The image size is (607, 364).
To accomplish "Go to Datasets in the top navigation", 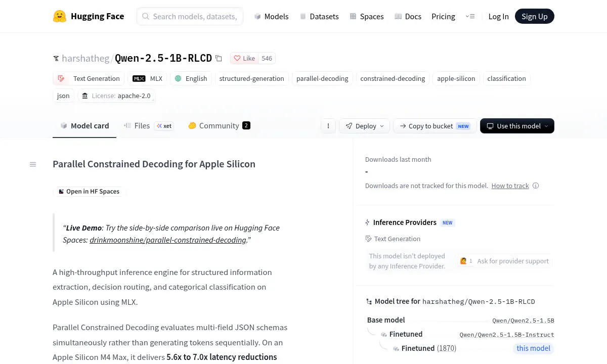I will coord(319,16).
